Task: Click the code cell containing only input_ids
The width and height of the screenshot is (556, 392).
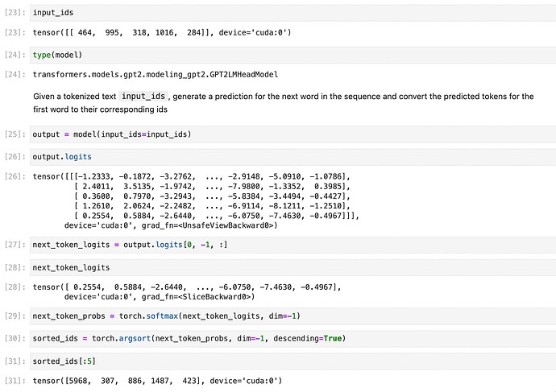Action: [290, 13]
